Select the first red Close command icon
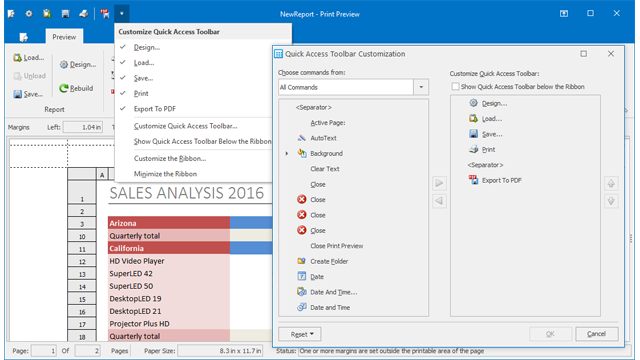 tap(302, 199)
